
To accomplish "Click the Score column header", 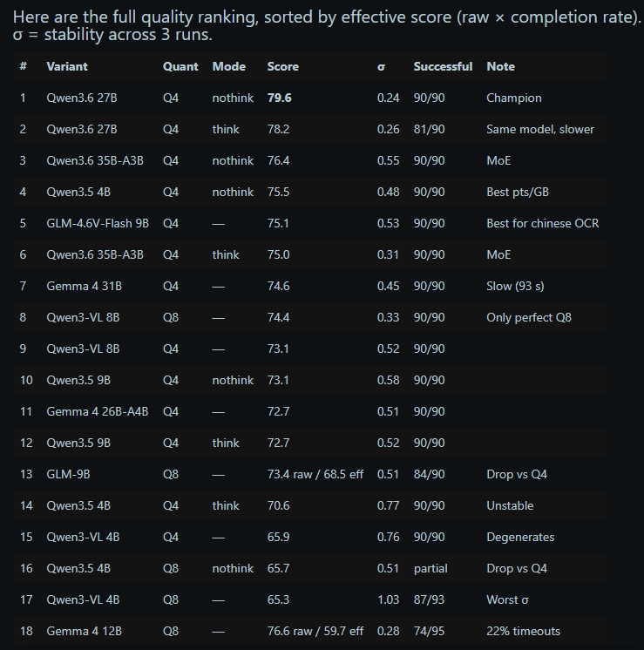I will point(283,66).
